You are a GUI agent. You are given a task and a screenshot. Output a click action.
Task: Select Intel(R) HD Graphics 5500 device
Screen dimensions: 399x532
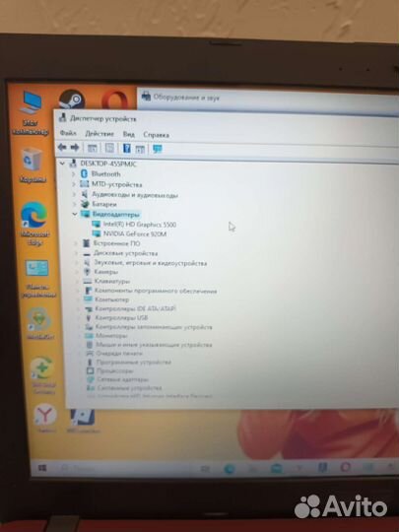(x=140, y=225)
